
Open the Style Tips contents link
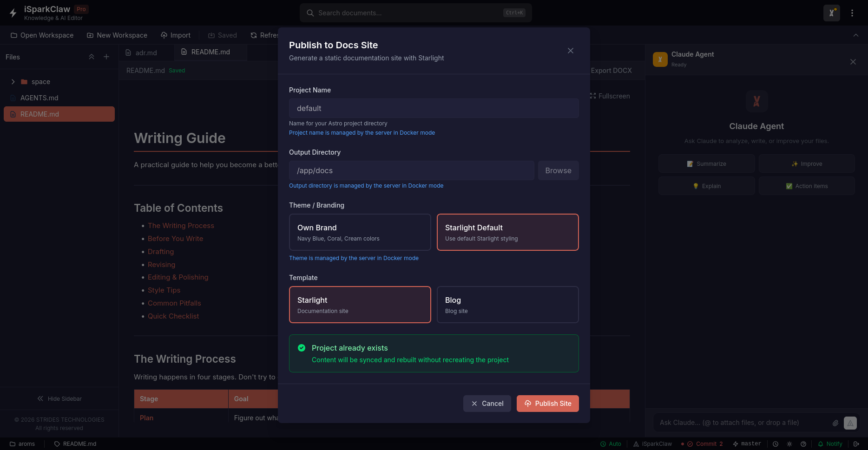click(x=164, y=290)
